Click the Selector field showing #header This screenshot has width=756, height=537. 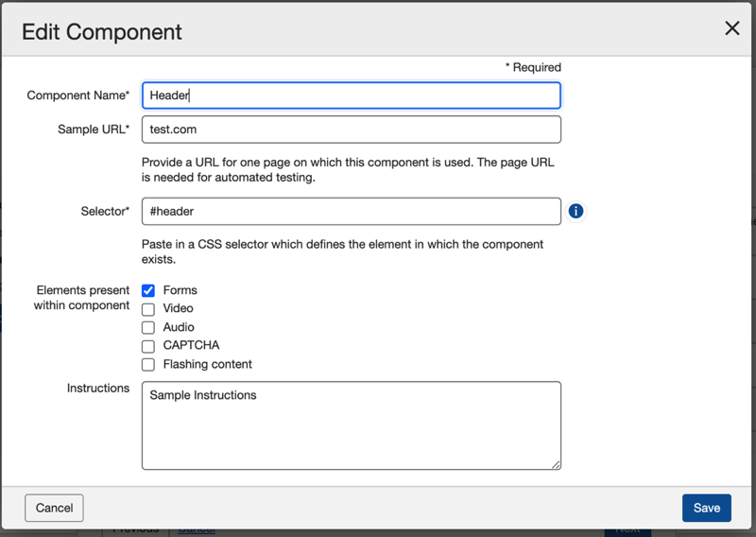pos(351,211)
